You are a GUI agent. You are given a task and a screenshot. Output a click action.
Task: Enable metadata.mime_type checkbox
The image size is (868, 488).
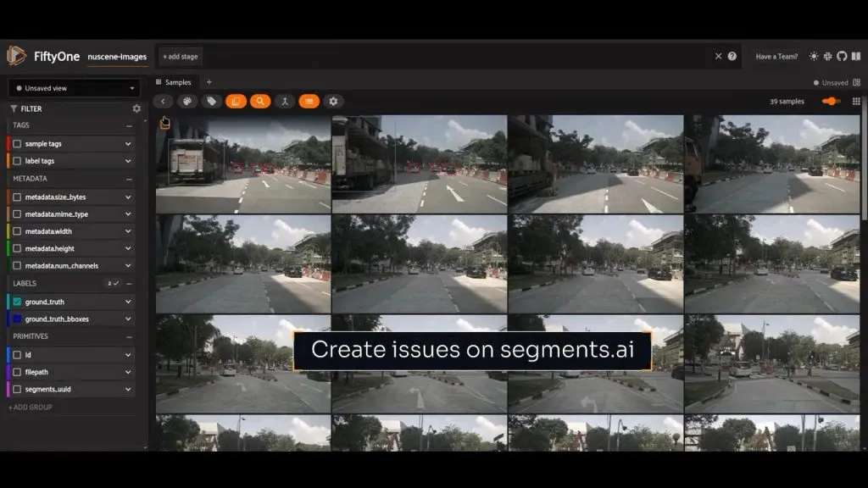coord(17,214)
